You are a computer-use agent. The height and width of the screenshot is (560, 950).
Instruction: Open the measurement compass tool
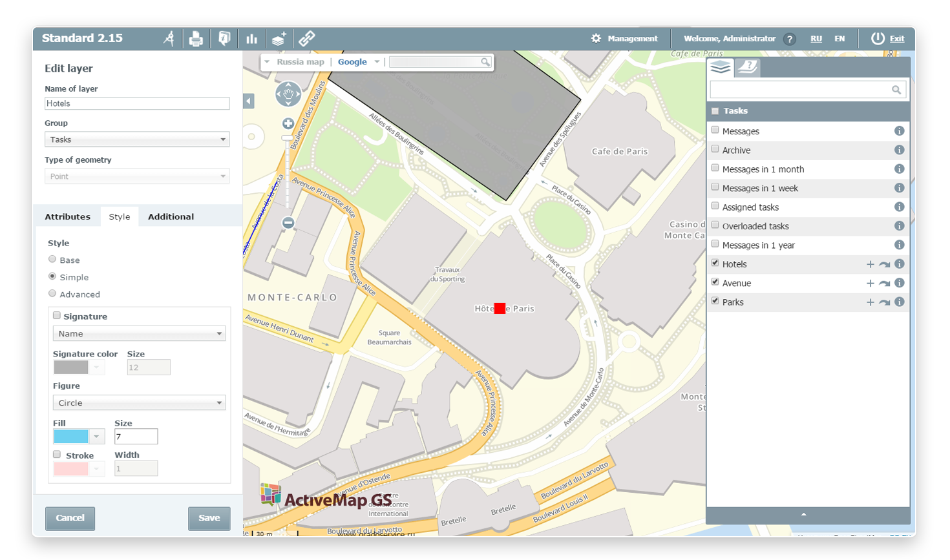pos(169,39)
